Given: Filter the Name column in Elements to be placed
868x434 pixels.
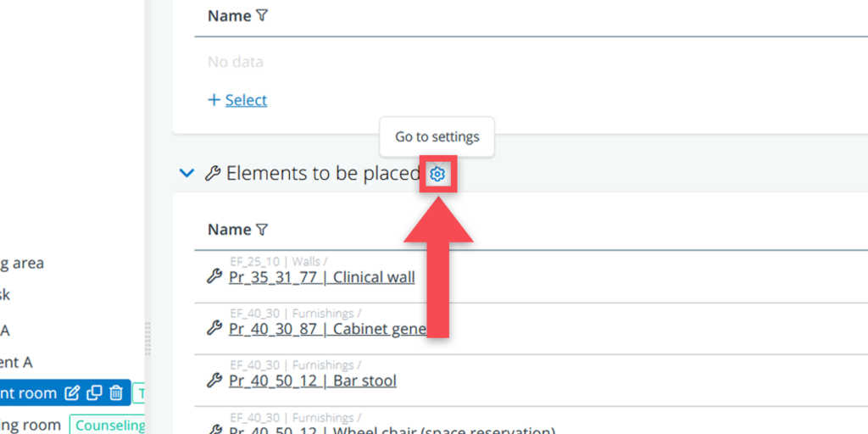Looking at the screenshot, I should pos(262,230).
